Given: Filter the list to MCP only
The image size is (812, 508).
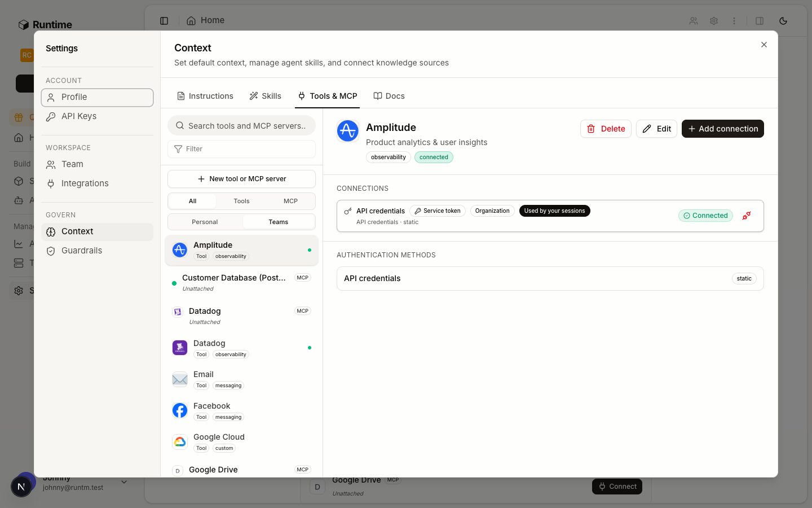Looking at the screenshot, I should [x=290, y=201].
